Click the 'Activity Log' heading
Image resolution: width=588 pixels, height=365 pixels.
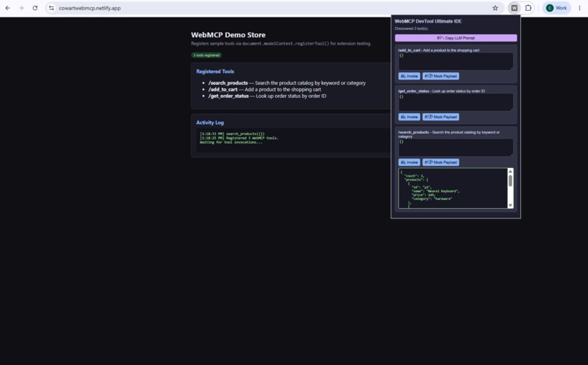(209, 123)
